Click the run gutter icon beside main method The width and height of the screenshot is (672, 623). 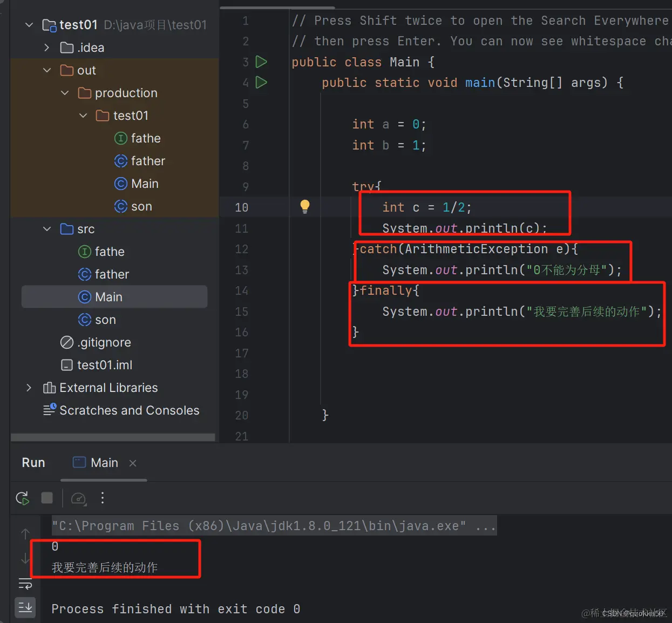click(x=261, y=82)
